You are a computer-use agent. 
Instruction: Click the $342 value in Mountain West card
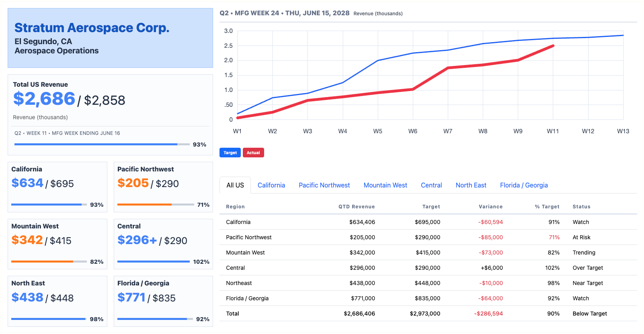27,240
